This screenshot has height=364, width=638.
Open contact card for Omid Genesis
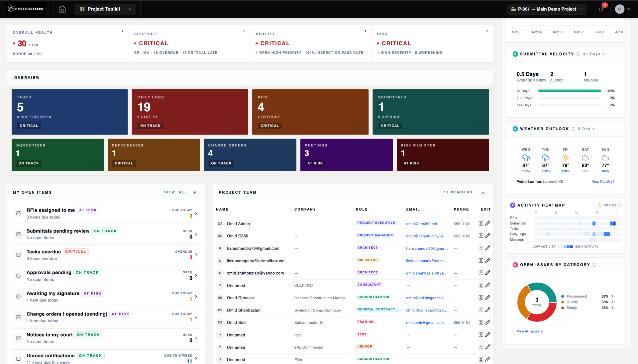[x=481, y=297]
